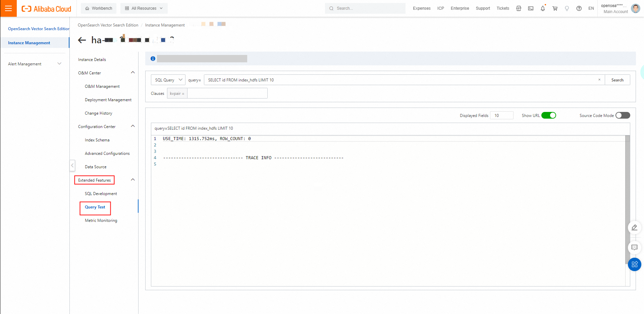Click the magnifier icon in the search box
The image size is (644, 314).
331,8
